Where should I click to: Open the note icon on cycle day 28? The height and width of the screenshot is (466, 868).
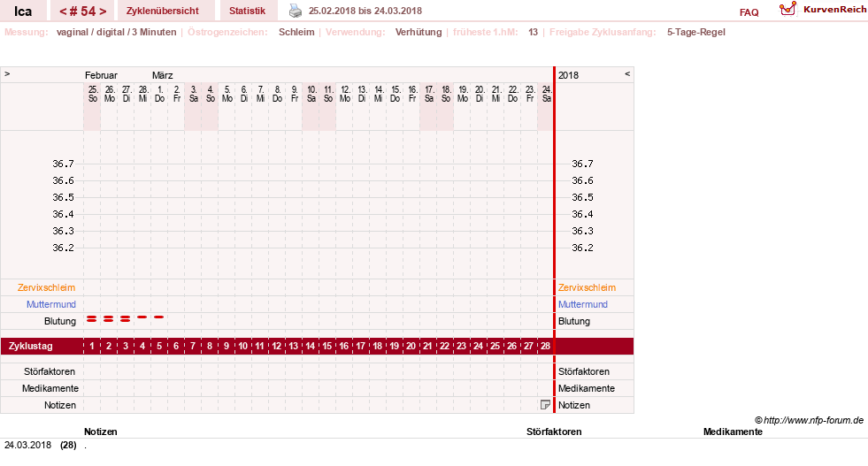click(x=545, y=405)
